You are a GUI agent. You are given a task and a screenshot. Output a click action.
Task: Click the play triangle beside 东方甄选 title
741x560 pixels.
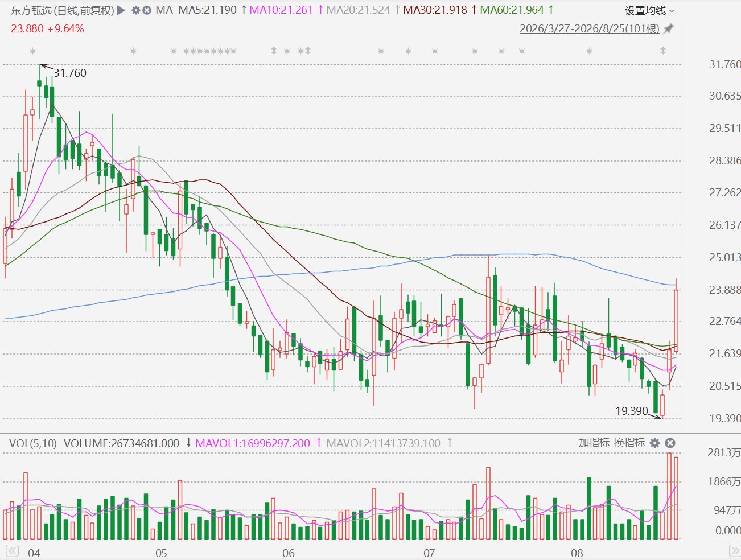pos(121,10)
